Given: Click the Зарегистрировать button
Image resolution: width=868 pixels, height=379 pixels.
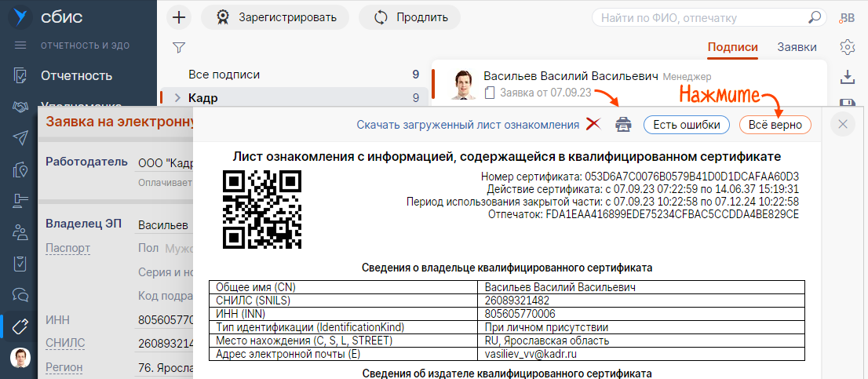Looking at the screenshot, I should pos(278,17).
